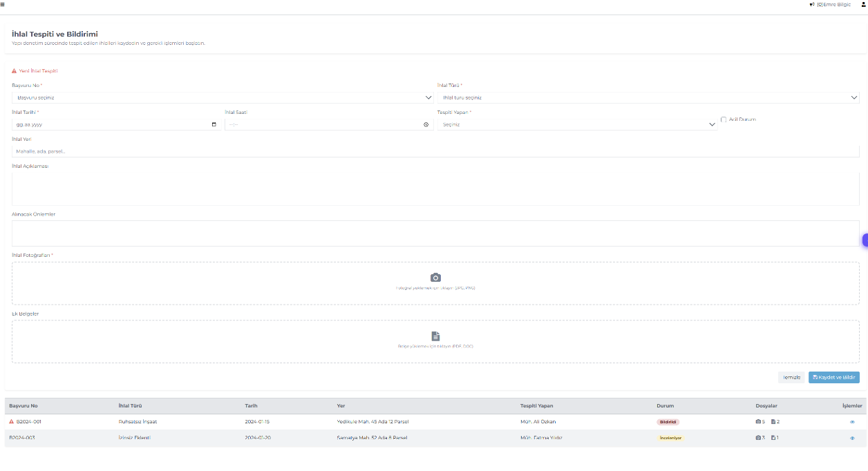Open the user profile icon

[x=863, y=4]
